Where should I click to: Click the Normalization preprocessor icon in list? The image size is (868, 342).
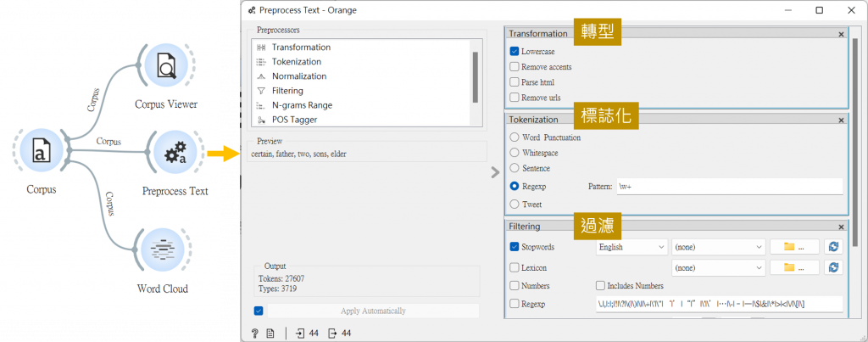[x=261, y=76]
